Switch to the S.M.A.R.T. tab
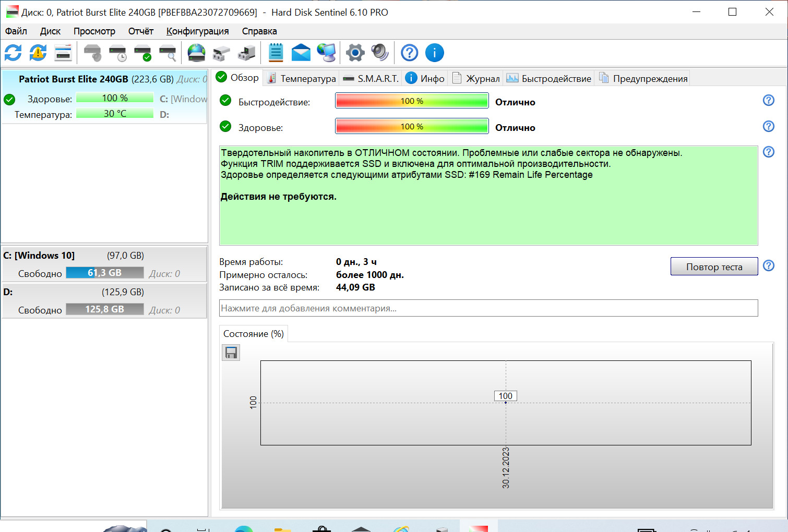The image size is (788, 532). (371, 78)
